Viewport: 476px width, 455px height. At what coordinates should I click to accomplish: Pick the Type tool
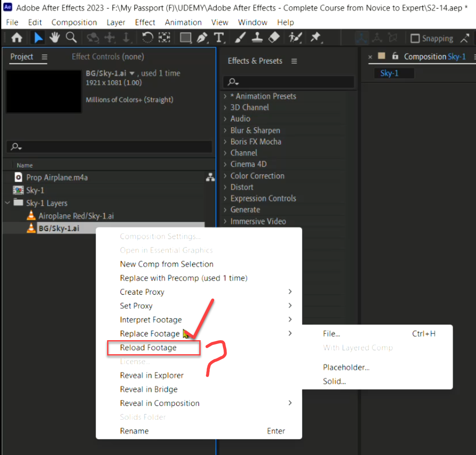pos(220,37)
